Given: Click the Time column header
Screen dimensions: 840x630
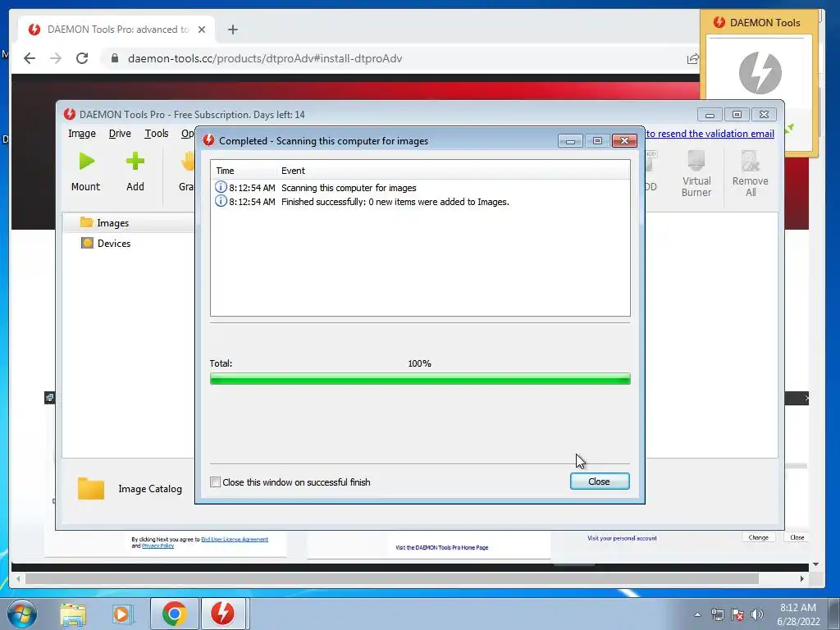Looking at the screenshot, I should (x=243, y=171).
